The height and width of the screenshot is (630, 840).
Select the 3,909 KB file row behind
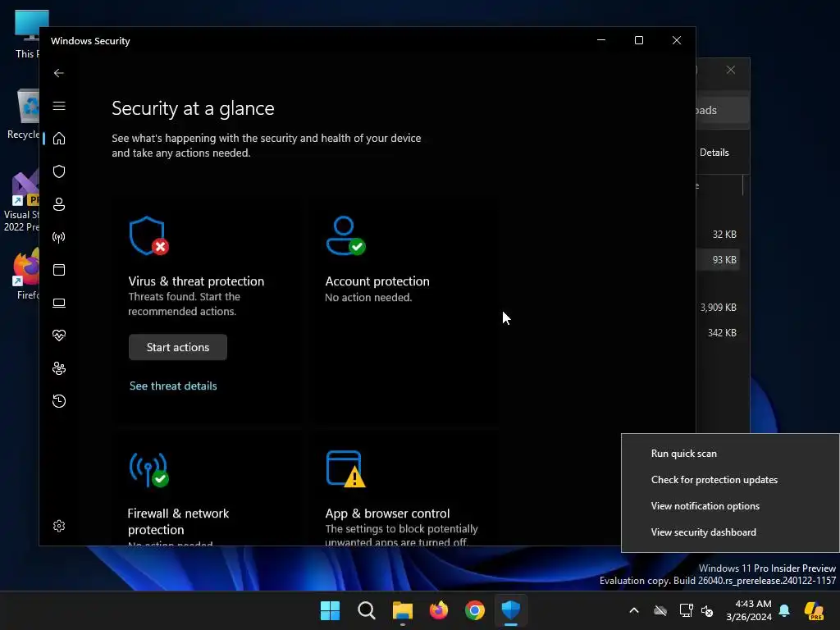pyautogui.click(x=718, y=308)
